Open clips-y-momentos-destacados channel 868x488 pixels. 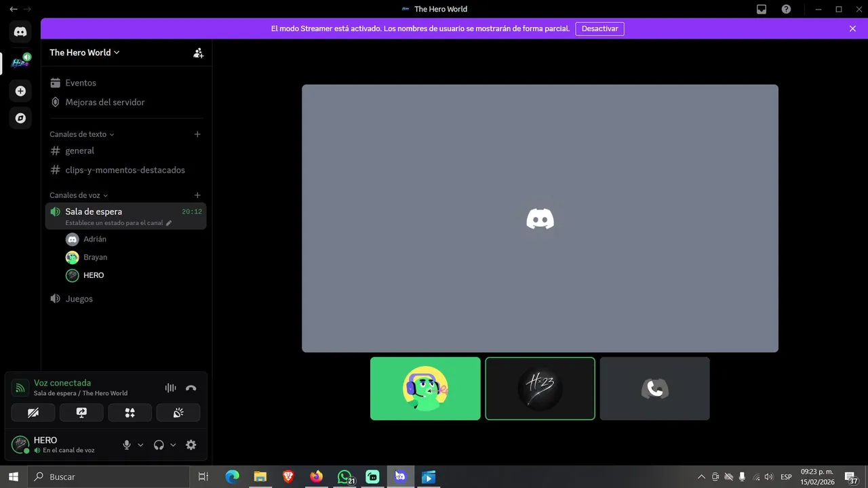point(126,170)
